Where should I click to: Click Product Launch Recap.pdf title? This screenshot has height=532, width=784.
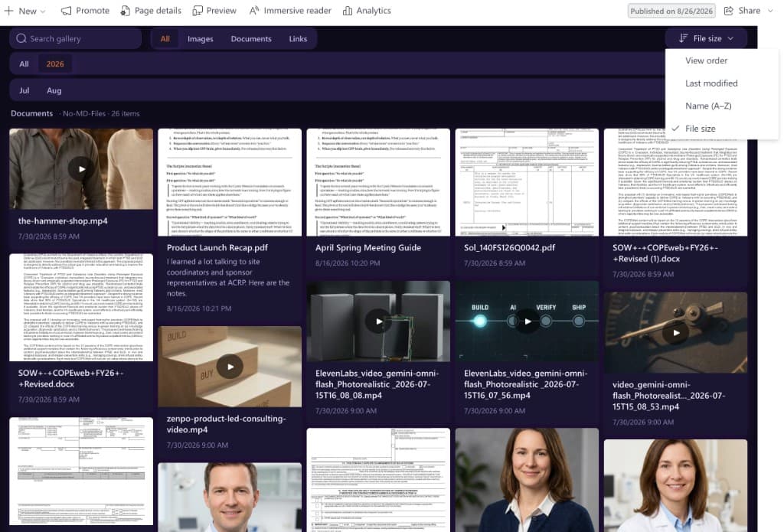coord(217,247)
